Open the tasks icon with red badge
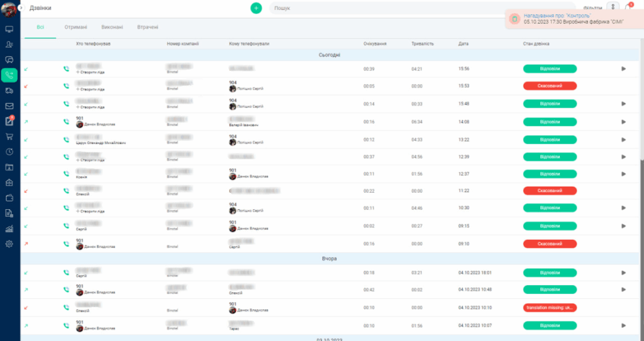The height and width of the screenshot is (341, 644). (9, 121)
